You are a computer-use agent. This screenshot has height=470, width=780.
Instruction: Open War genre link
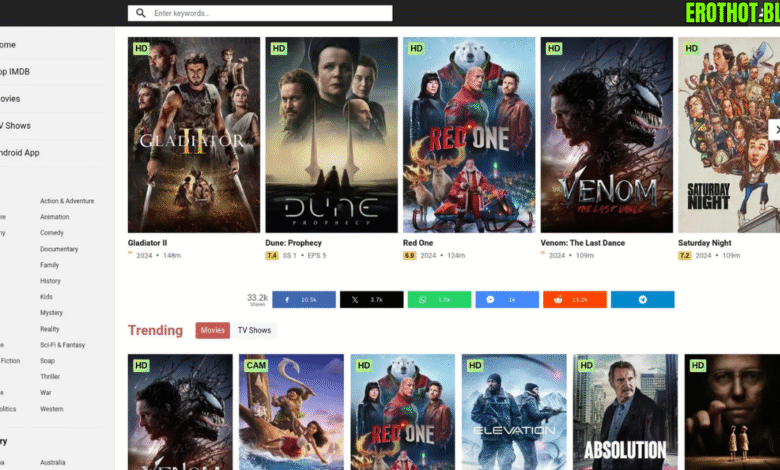tap(46, 392)
